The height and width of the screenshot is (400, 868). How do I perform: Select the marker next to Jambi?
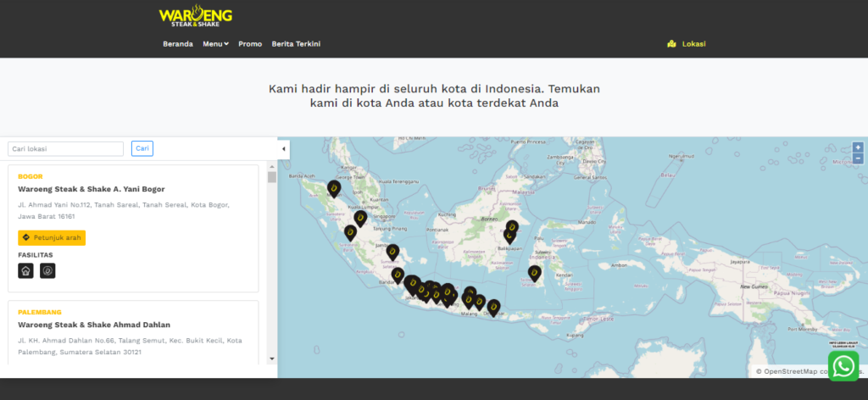click(x=392, y=253)
